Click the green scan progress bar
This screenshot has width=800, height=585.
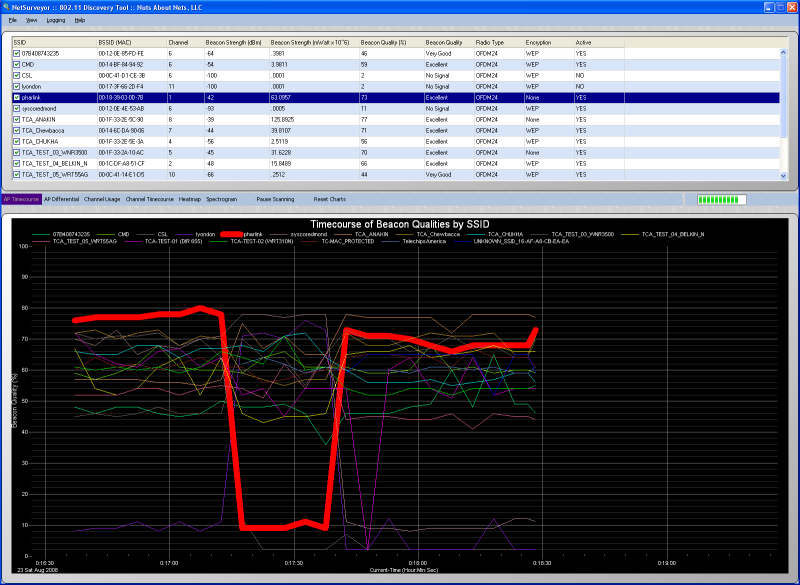pos(721,199)
